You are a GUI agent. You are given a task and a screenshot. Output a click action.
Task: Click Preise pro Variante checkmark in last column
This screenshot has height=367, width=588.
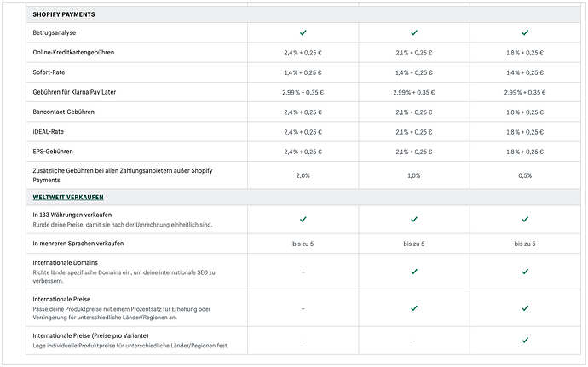tap(525, 341)
